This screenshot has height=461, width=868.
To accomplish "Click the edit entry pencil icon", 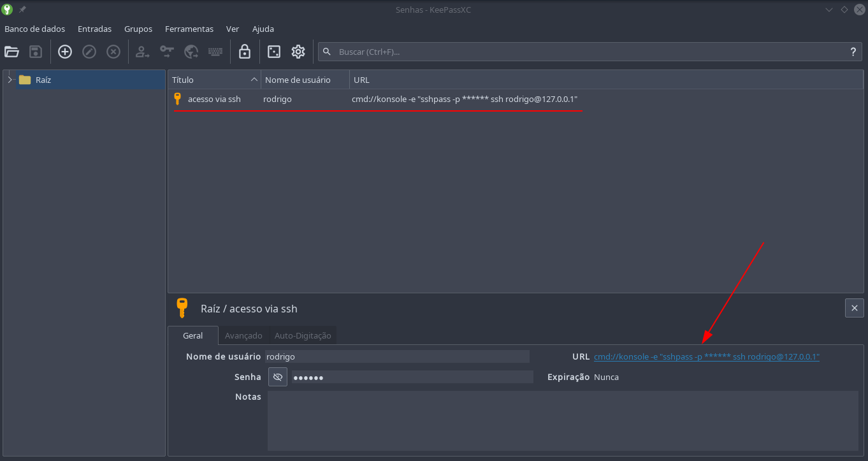I will coord(89,52).
